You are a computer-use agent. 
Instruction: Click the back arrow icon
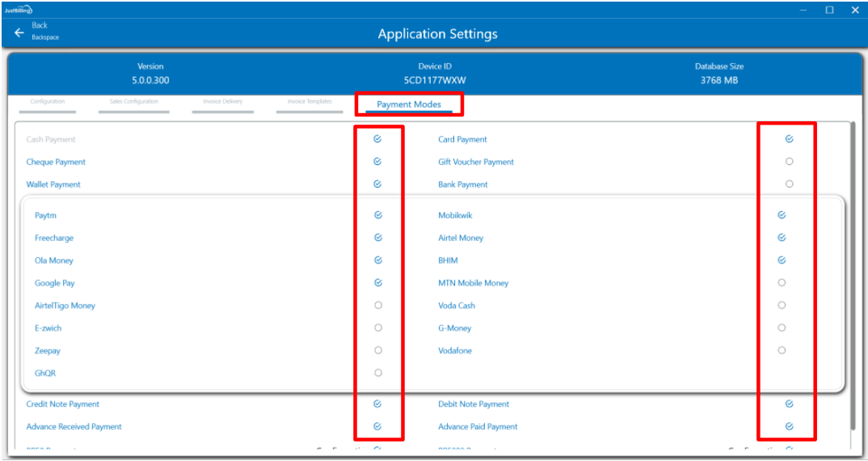coord(19,32)
